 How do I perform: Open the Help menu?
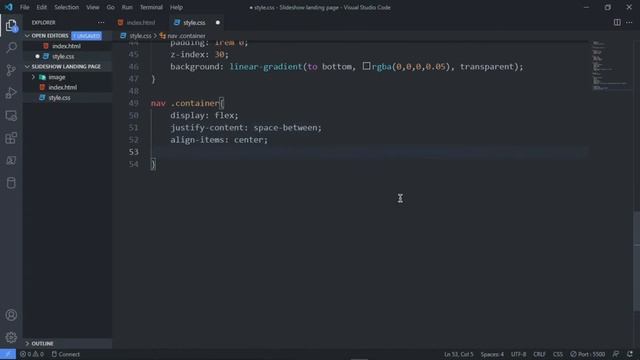pos(176,7)
